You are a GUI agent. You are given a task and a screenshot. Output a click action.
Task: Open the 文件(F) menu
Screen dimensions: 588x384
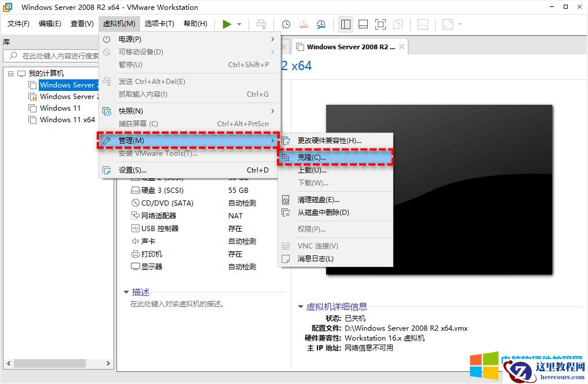18,24
